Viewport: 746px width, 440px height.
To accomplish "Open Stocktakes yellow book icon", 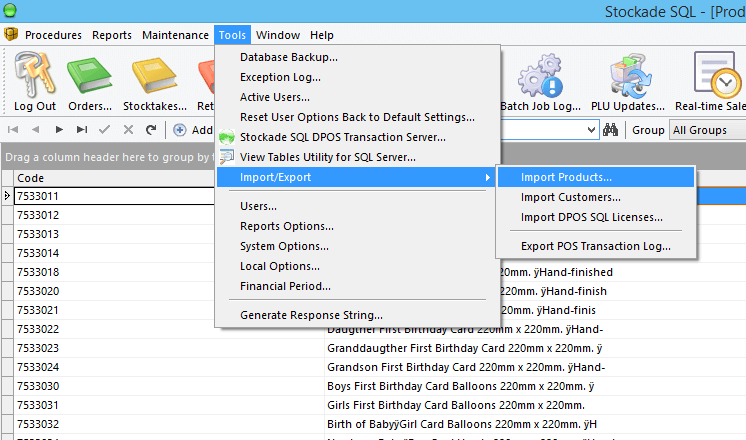I will [x=155, y=75].
